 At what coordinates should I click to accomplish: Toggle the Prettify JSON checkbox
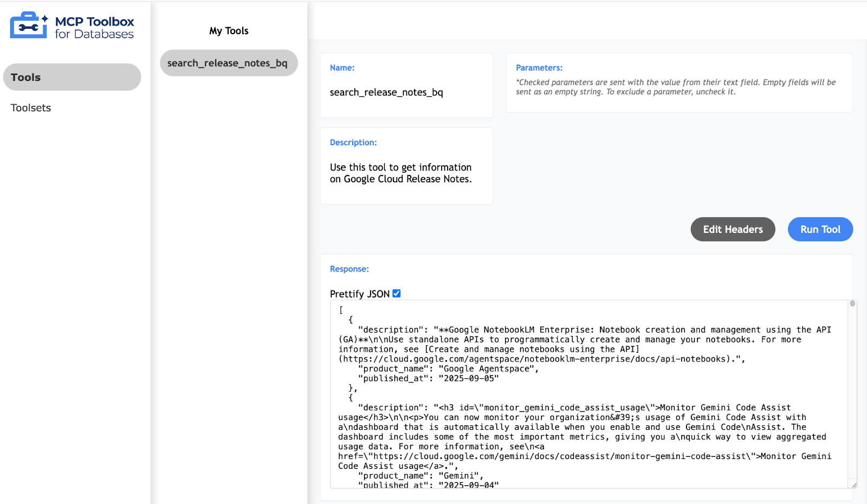(397, 293)
